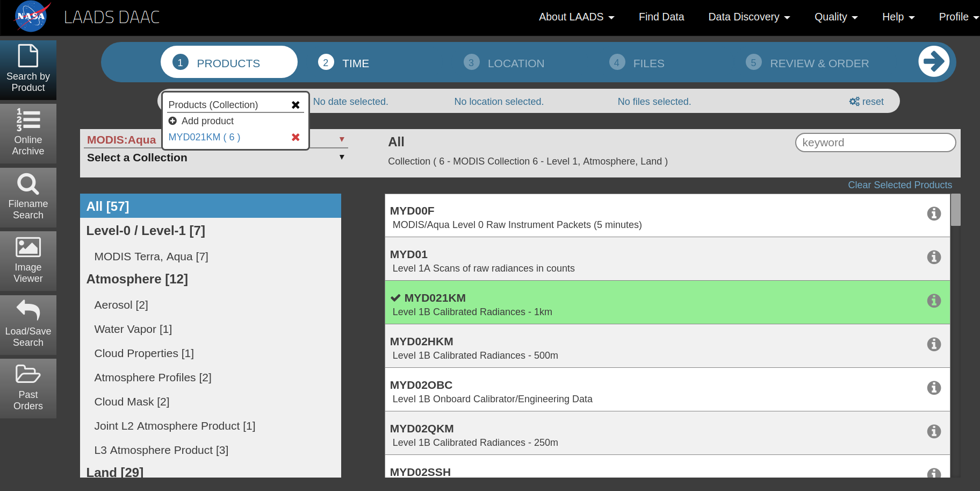This screenshot has height=491, width=980.
Task: Click the next-step arrow button
Action: [934, 61]
